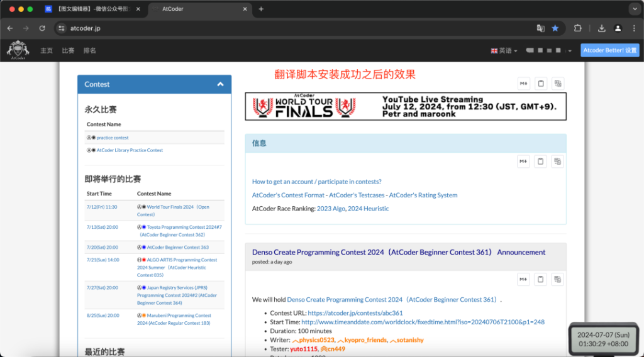Collapse the Contest panel chevron
This screenshot has width=644, height=357.
click(221, 84)
